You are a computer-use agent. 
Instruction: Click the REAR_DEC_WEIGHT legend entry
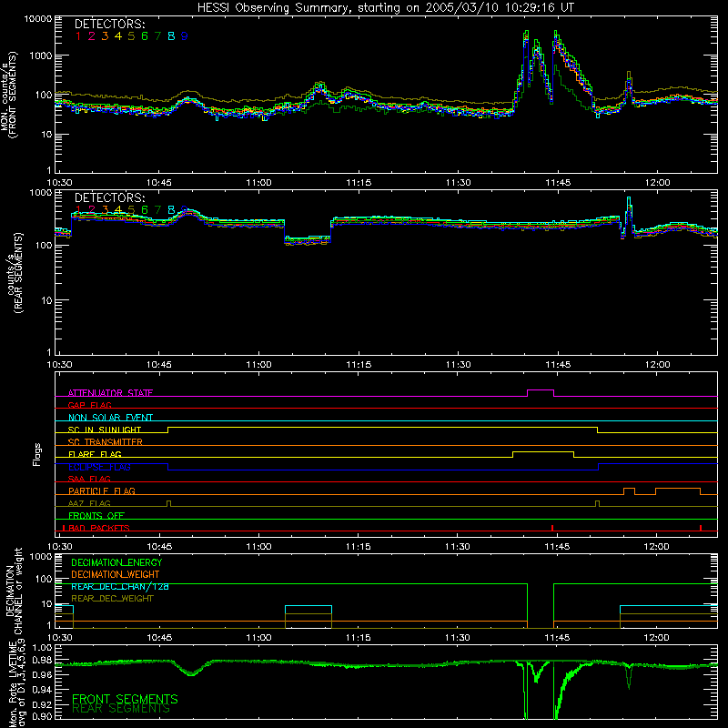pos(112,599)
